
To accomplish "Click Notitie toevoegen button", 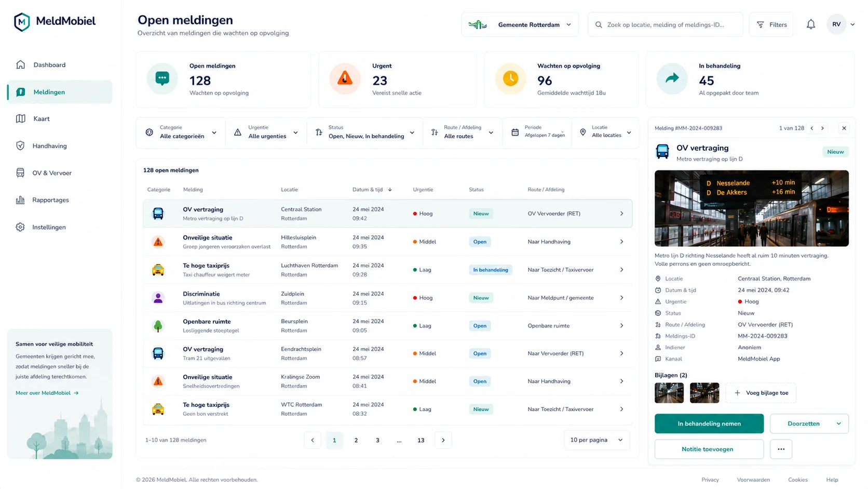I will tap(709, 449).
